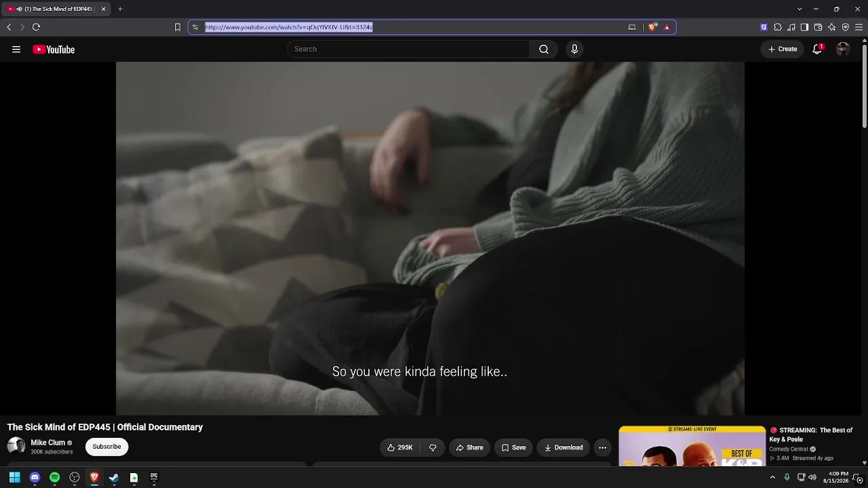Dislike the video with thumbs down

click(433, 447)
